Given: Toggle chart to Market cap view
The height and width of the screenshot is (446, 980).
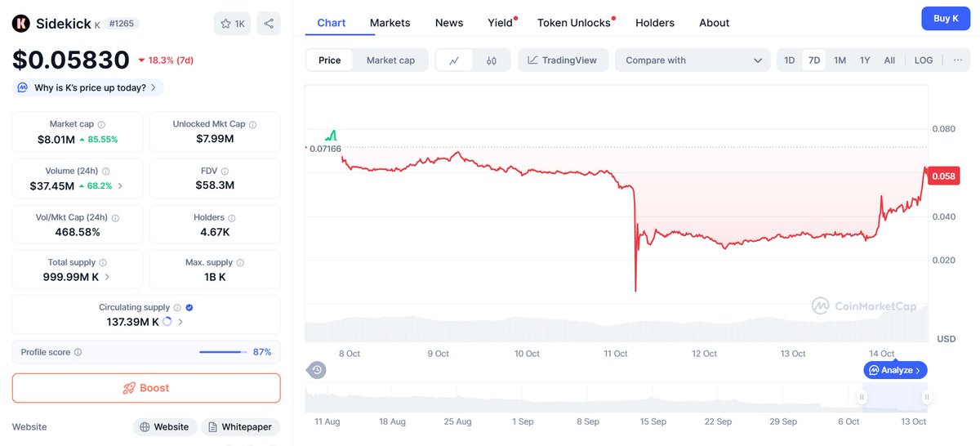Looking at the screenshot, I should tap(390, 60).
